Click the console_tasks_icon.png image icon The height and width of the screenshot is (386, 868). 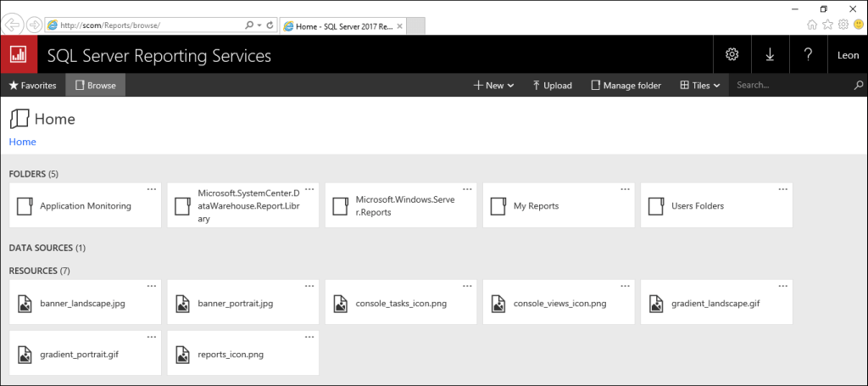coord(340,304)
